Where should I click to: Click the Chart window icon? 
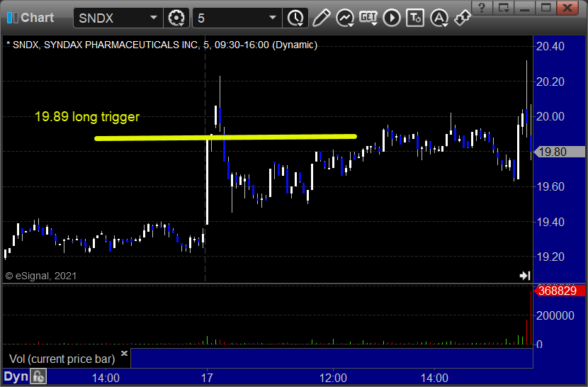click(12, 18)
